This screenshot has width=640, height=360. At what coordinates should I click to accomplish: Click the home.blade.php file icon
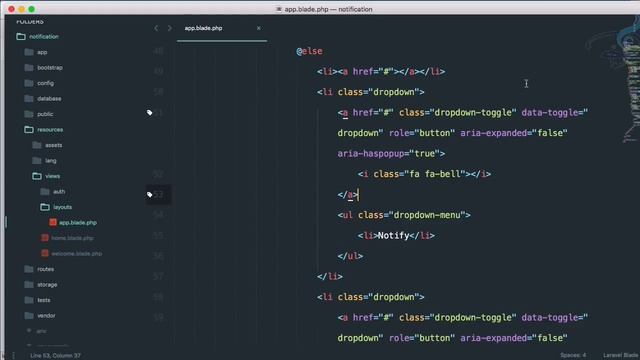pos(45,238)
